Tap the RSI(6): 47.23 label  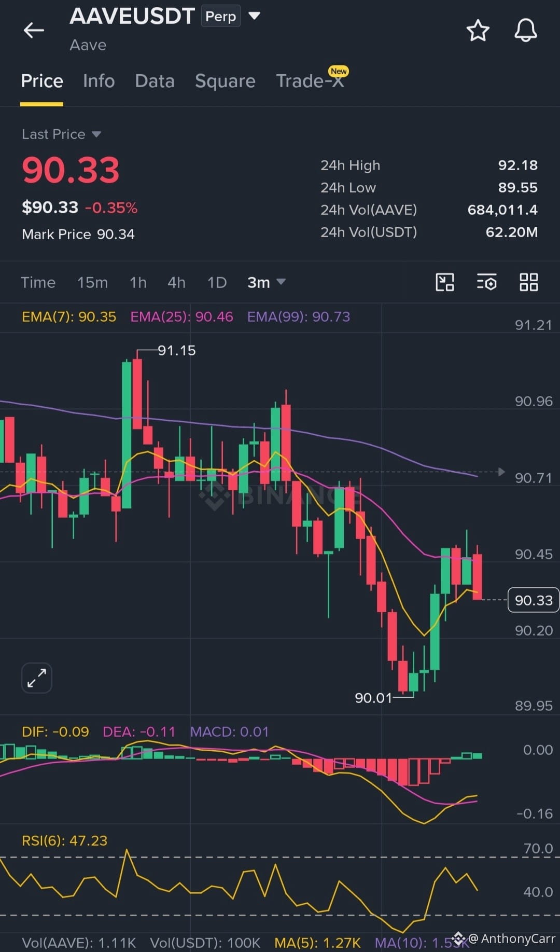click(x=65, y=840)
